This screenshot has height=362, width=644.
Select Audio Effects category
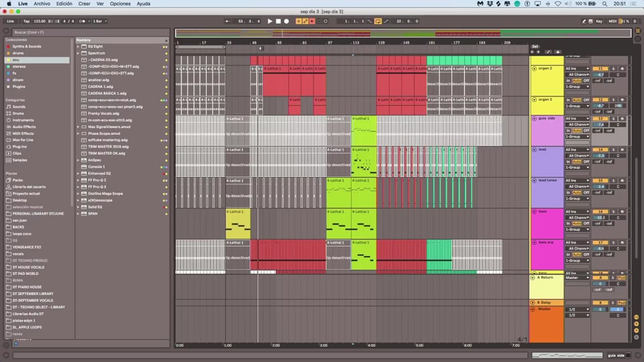tap(23, 127)
